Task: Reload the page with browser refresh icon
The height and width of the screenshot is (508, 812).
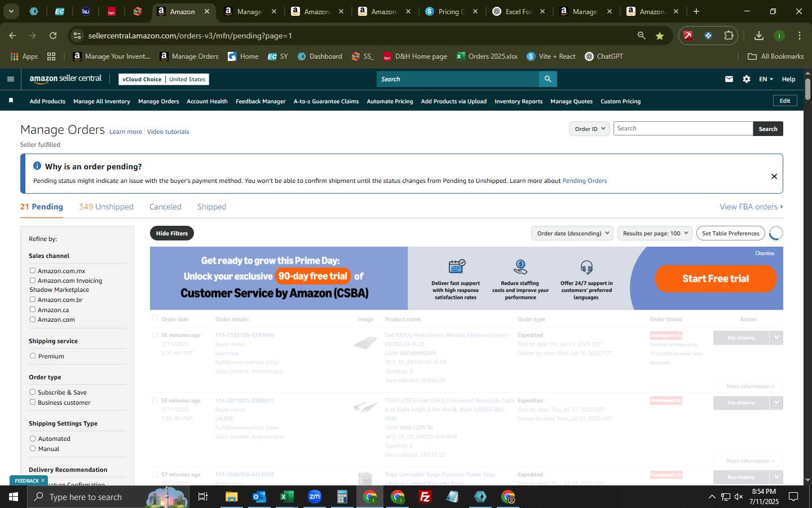Action: coord(53,36)
